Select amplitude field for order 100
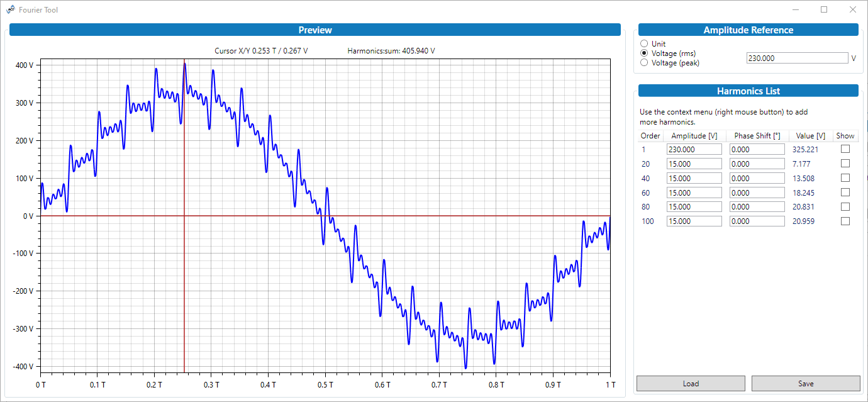 click(x=694, y=221)
